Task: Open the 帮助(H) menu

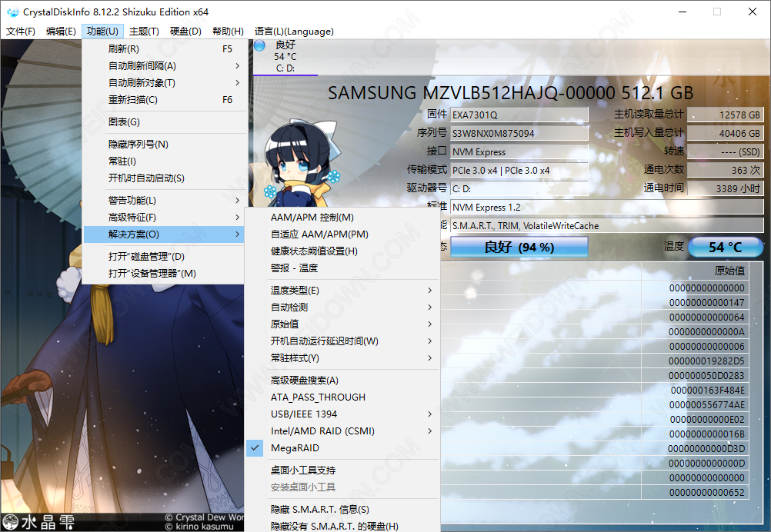Action: (228, 32)
